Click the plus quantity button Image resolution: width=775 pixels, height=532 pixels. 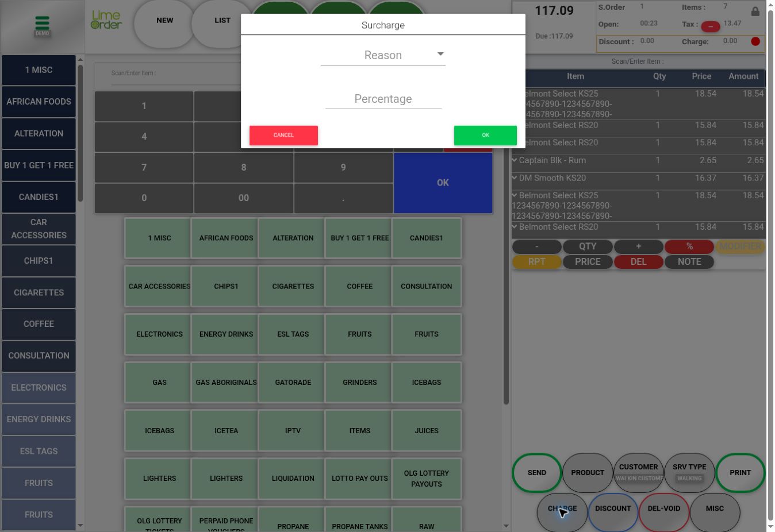[638, 246]
